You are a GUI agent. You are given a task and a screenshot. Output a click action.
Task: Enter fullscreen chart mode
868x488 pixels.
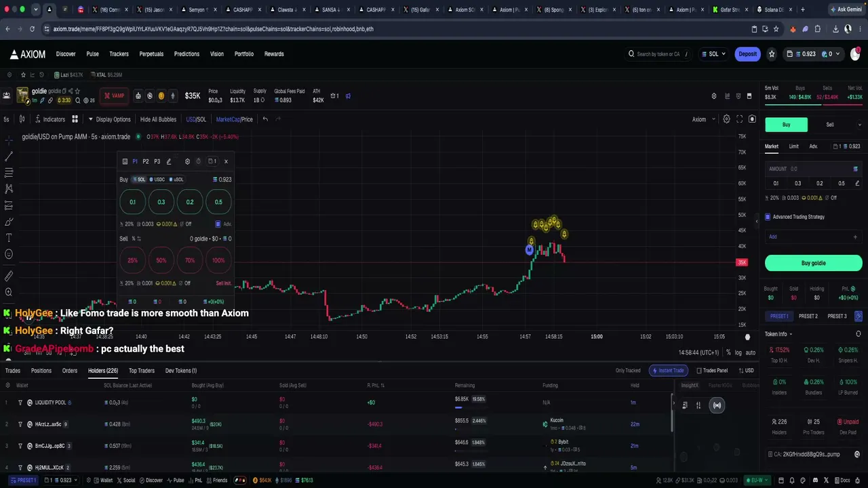[740, 119]
